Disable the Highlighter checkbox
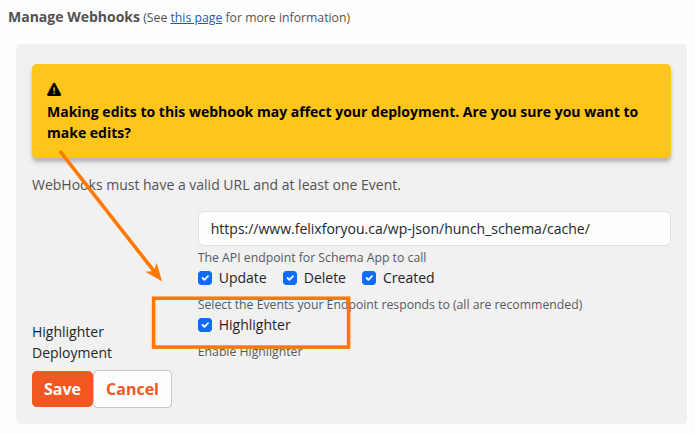This screenshot has height=434, width=695. pos(205,325)
